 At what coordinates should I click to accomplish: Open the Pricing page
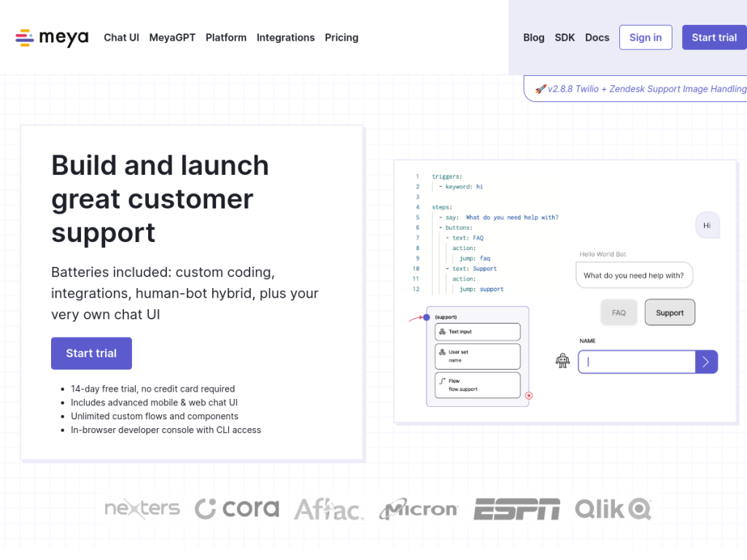(x=341, y=38)
